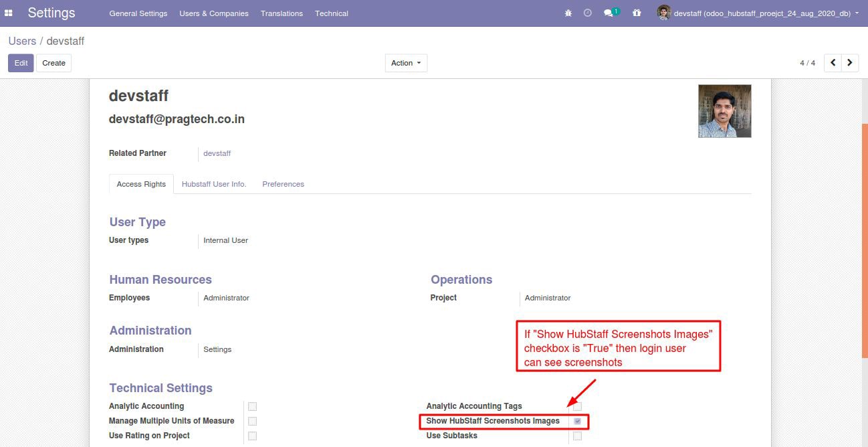This screenshot has width=868, height=447.
Task: Open Translations menu
Action: pyautogui.click(x=282, y=13)
